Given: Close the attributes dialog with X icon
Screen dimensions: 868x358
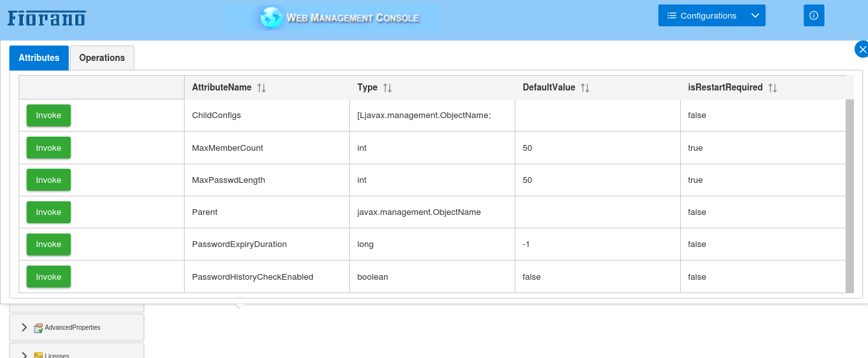Looking at the screenshot, I should pyautogui.click(x=862, y=49).
